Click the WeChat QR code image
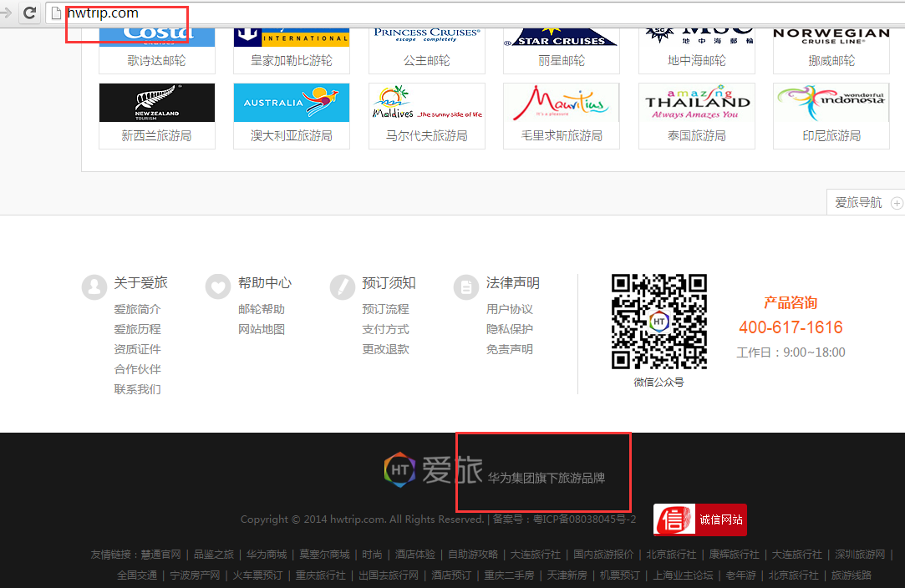The width and height of the screenshot is (905, 588). coord(659,322)
